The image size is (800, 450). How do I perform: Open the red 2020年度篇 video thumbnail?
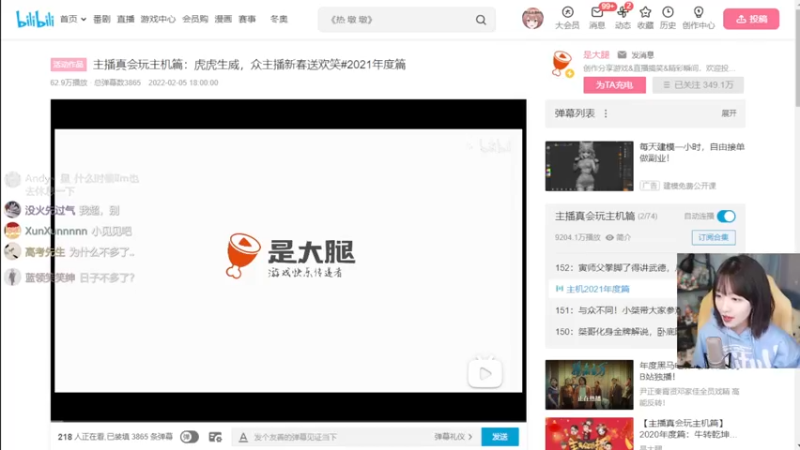(x=589, y=434)
